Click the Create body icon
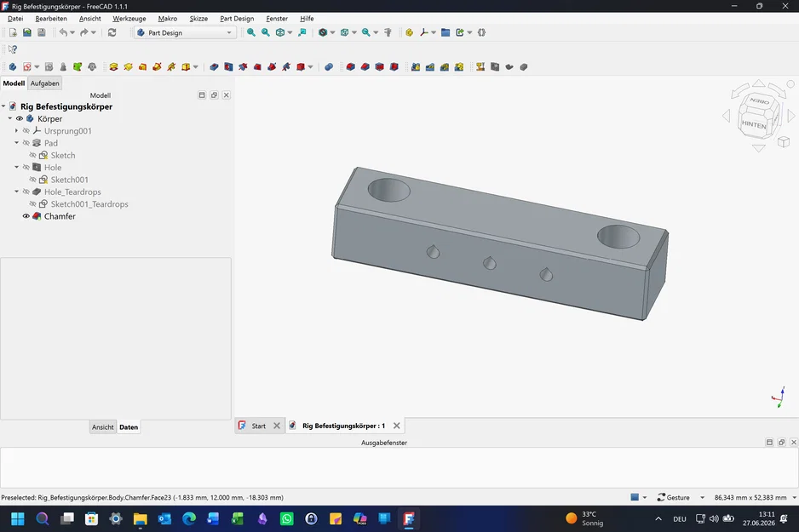 pos(13,66)
